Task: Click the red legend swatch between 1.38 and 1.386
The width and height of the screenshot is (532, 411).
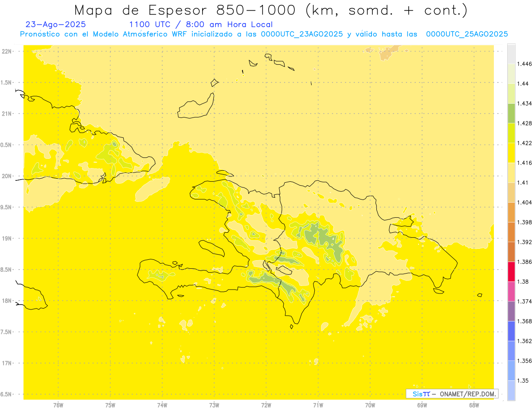Action: pyautogui.click(x=511, y=272)
